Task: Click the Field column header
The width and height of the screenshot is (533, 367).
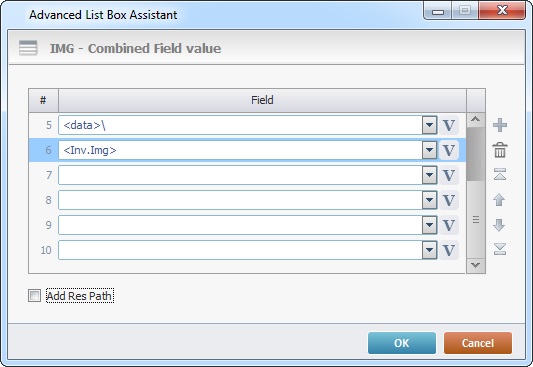Action: coord(262,100)
